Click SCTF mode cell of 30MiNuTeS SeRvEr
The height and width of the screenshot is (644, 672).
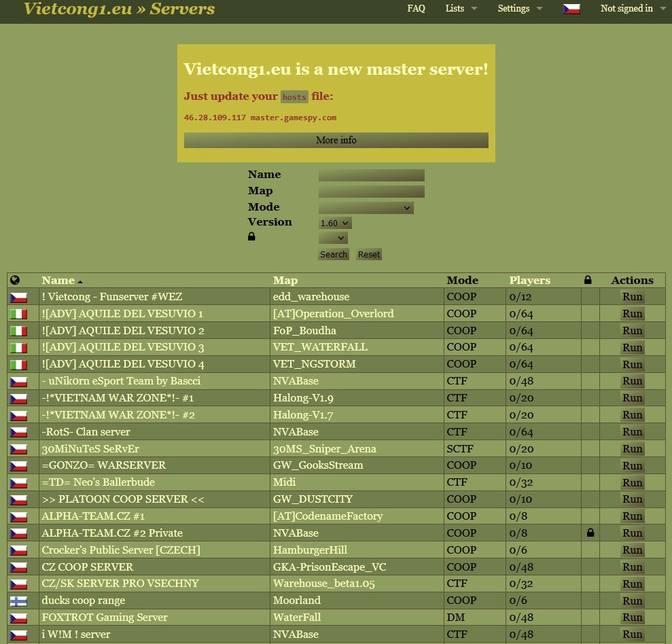tap(460, 448)
